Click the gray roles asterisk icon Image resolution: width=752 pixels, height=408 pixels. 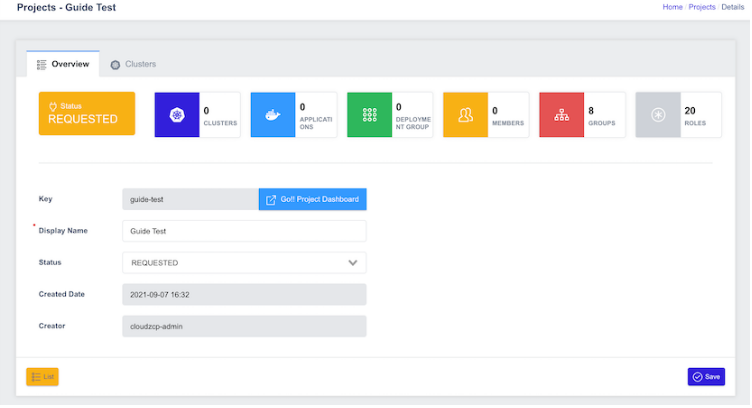[658, 115]
